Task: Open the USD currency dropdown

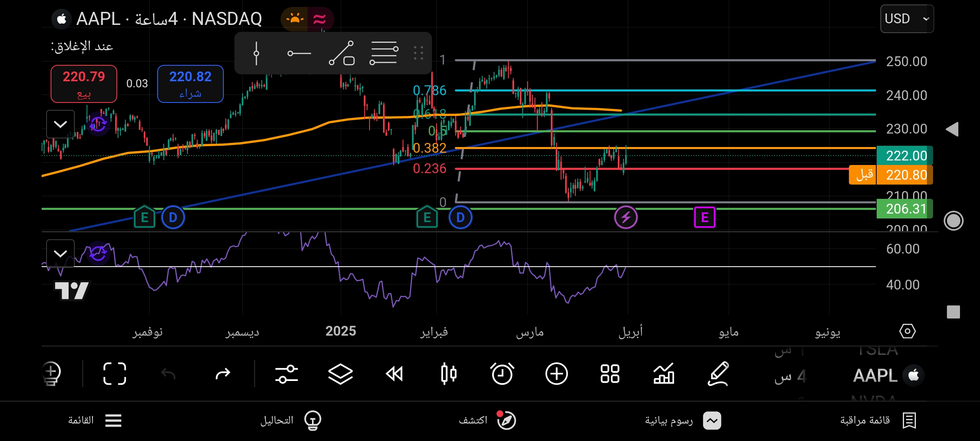Action: pyautogui.click(x=907, y=19)
